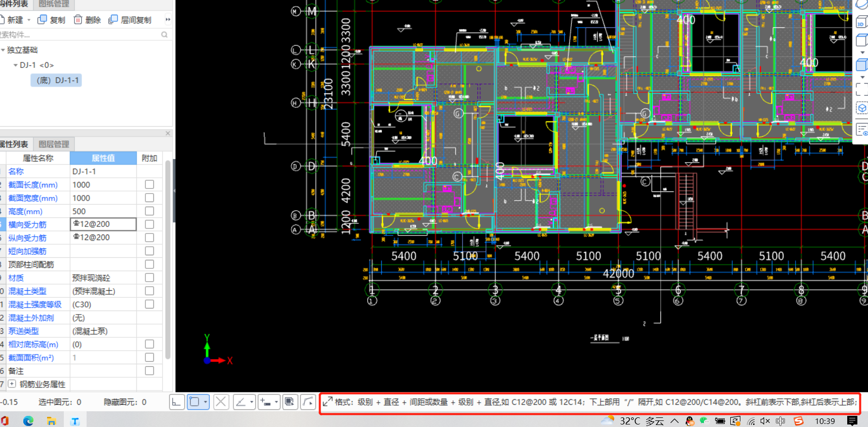Click the wireframe cube view icon
This screenshot has height=427, width=868.
[861, 40]
